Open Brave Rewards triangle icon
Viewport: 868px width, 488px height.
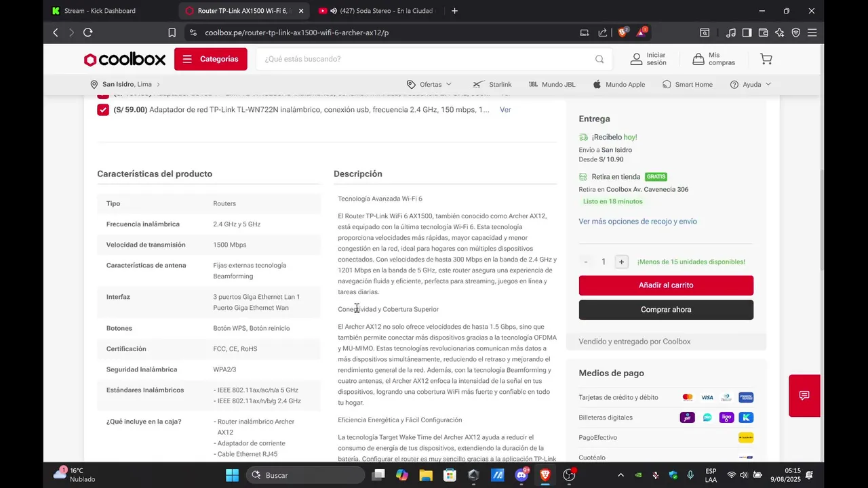point(642,33)
